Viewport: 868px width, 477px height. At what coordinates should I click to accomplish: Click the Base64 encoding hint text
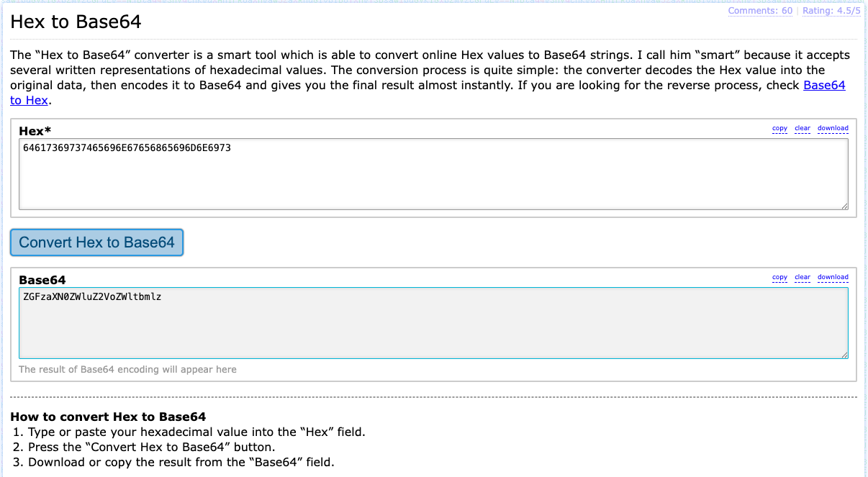pyautogui.click(x=127, y=369)
